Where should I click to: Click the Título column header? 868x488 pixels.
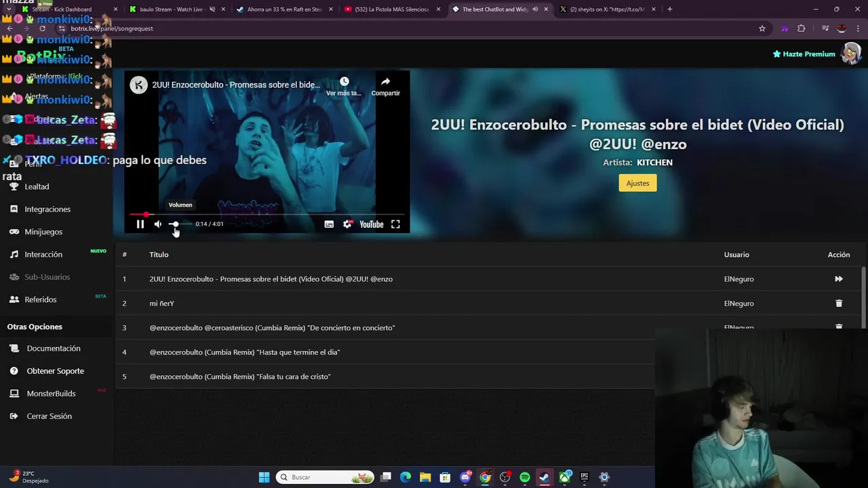(x=159, y=254)
